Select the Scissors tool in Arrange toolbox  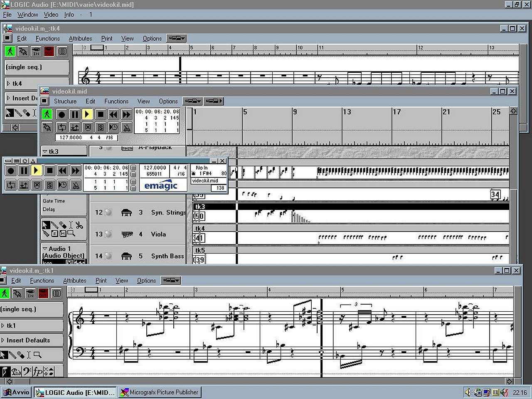[x=79, y=225]
